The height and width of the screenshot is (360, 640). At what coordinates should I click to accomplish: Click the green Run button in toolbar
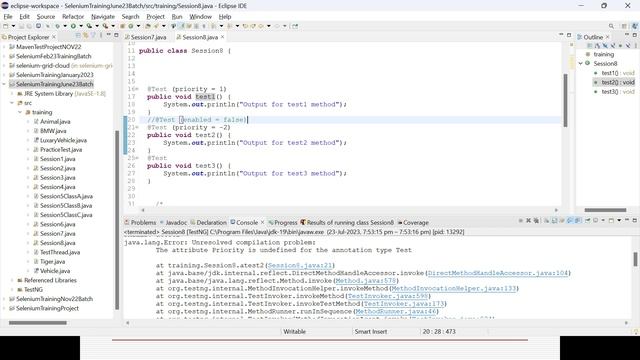pos(73,26)
